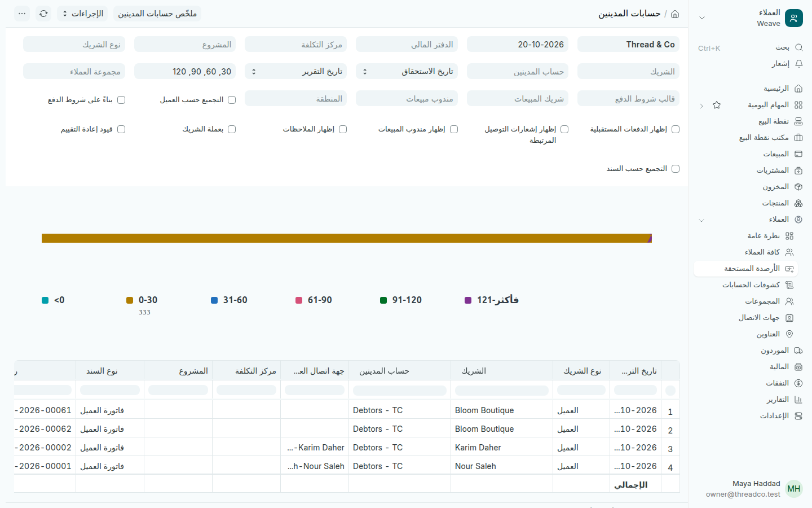Open الموردون truck icon
812x508 pixels.
pos(798,351)
